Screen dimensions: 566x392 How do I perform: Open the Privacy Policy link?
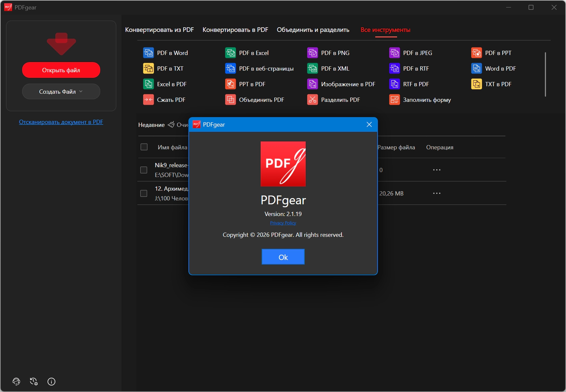283,223
